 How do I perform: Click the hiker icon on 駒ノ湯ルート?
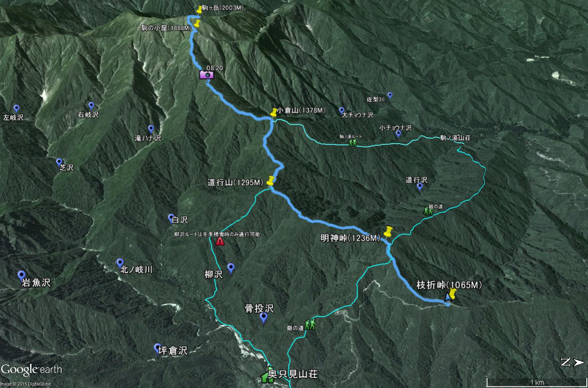[353, 142]
